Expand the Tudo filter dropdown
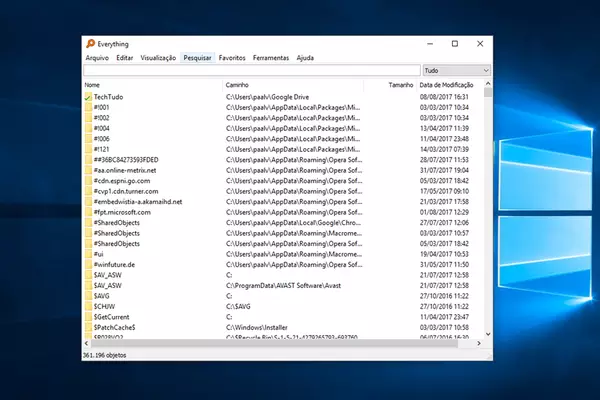The width and height of the screenshot is (600, 400). 457,70
